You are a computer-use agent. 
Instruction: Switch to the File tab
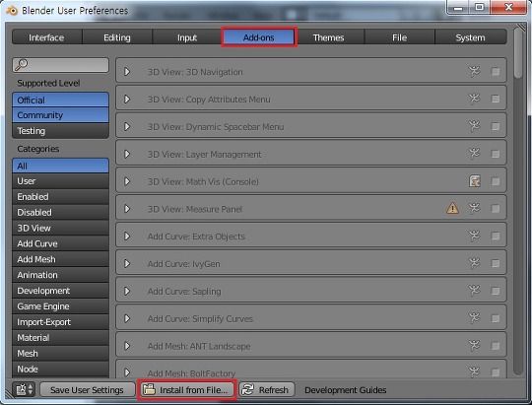coord(399,37)
